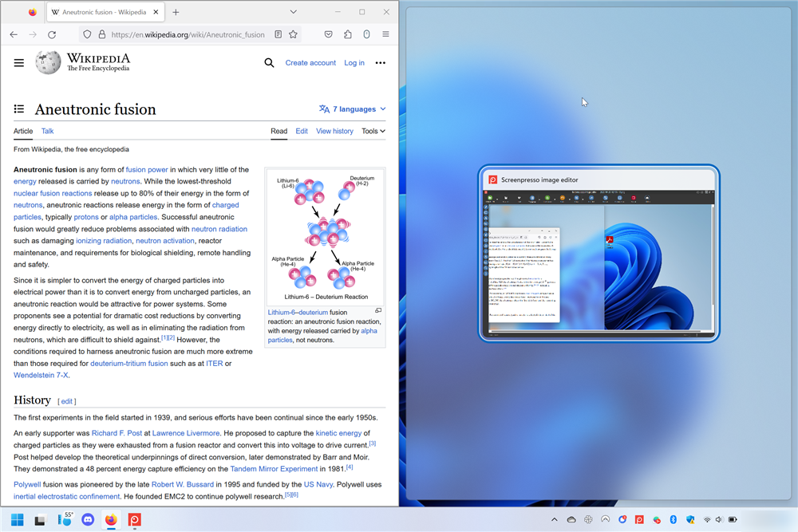Save the page with the Pocket icon
This screenshot has height=532, width=798.
(328, 34)
